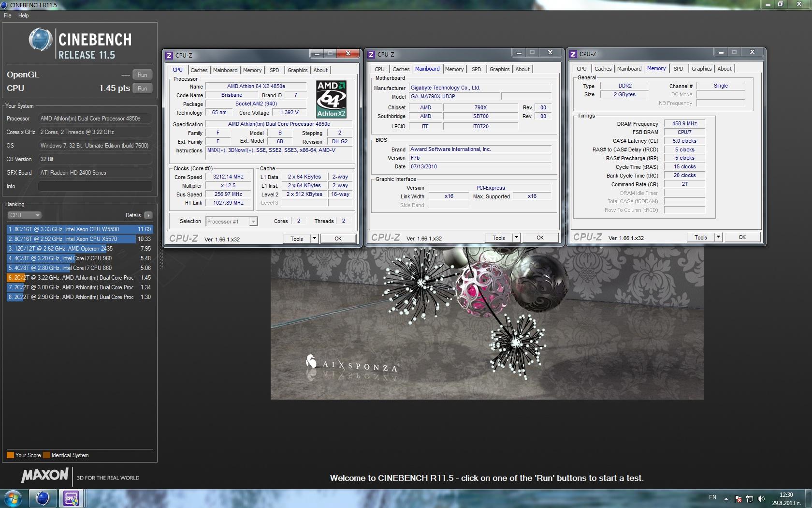Open the CPU ranking type dropdown
812x508 pixels.
pyautogui.click(x=24, y=215)
